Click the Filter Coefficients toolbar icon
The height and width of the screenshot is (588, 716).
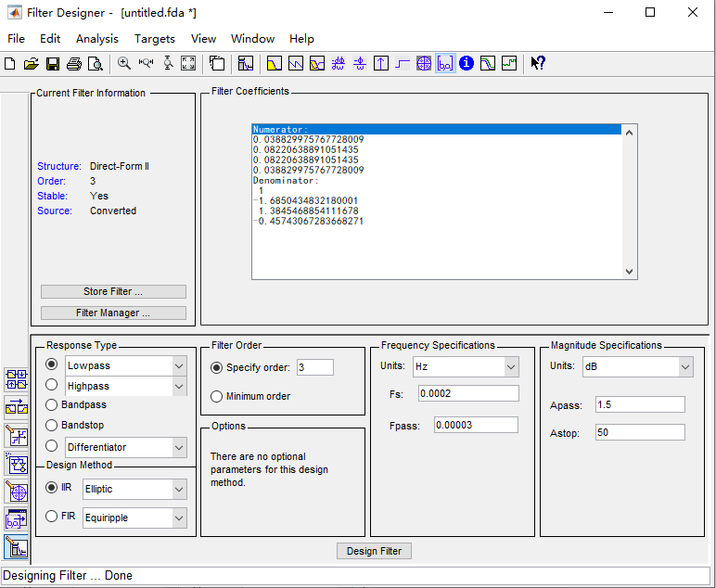(445, 63)
